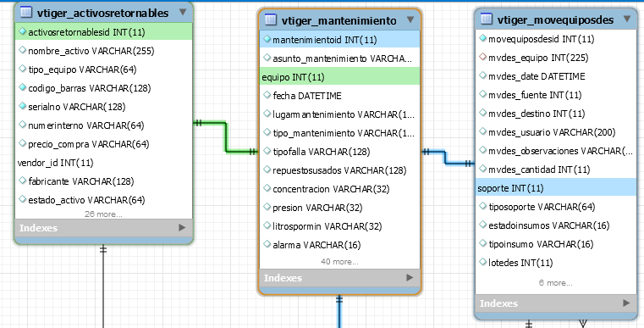Collapse the vtiger_mantenimiento table header arrow
The image size is (644, 328).
pos(410,19)
